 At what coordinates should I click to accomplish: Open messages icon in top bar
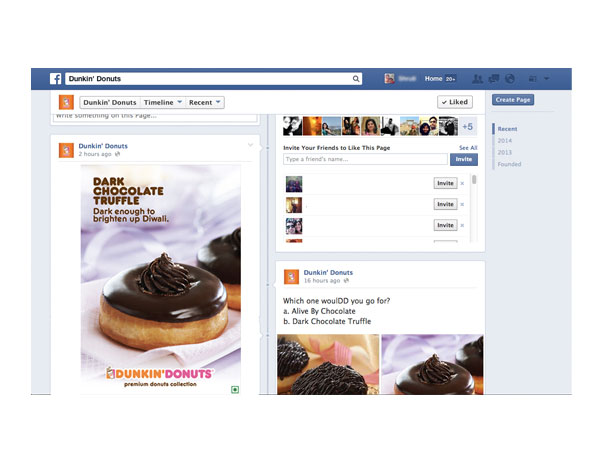click(x=494, y=79)
